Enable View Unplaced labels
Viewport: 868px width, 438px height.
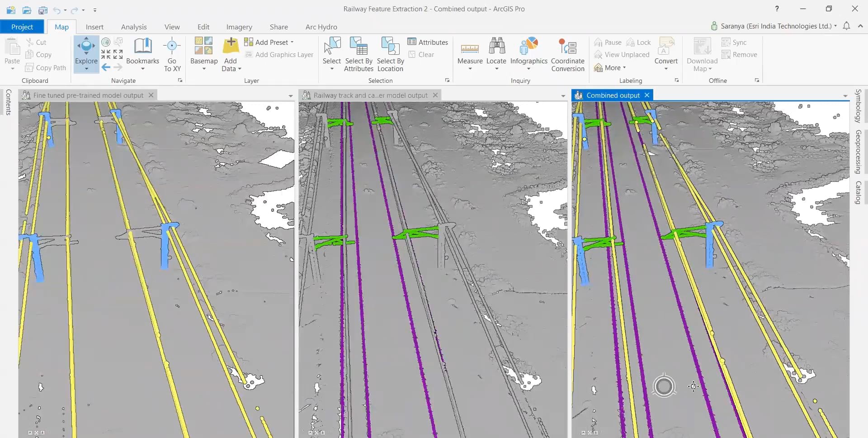622,54
